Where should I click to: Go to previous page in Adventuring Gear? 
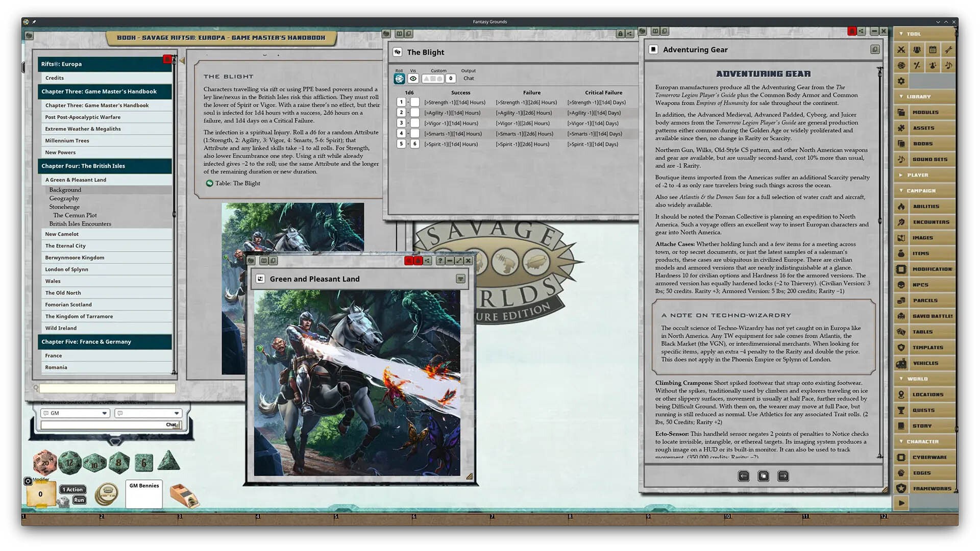pyautogui.click(x=744, y=476)
